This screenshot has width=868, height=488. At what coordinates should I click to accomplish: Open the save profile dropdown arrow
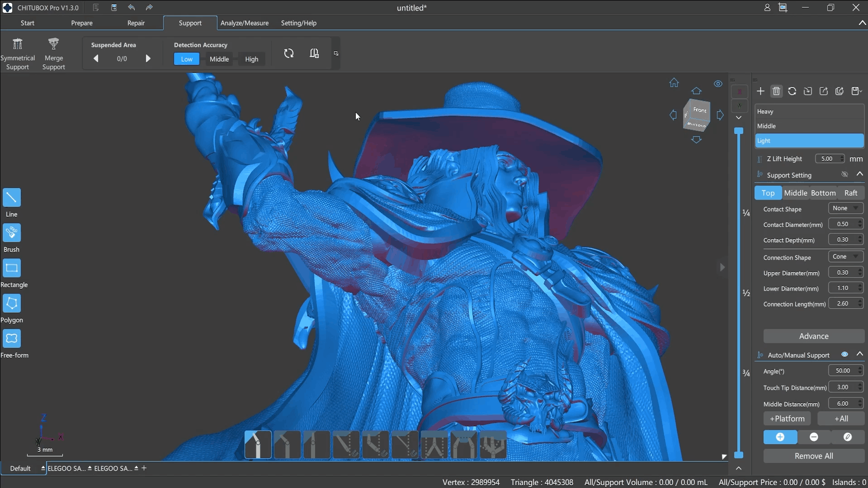[x=861, y=91]
